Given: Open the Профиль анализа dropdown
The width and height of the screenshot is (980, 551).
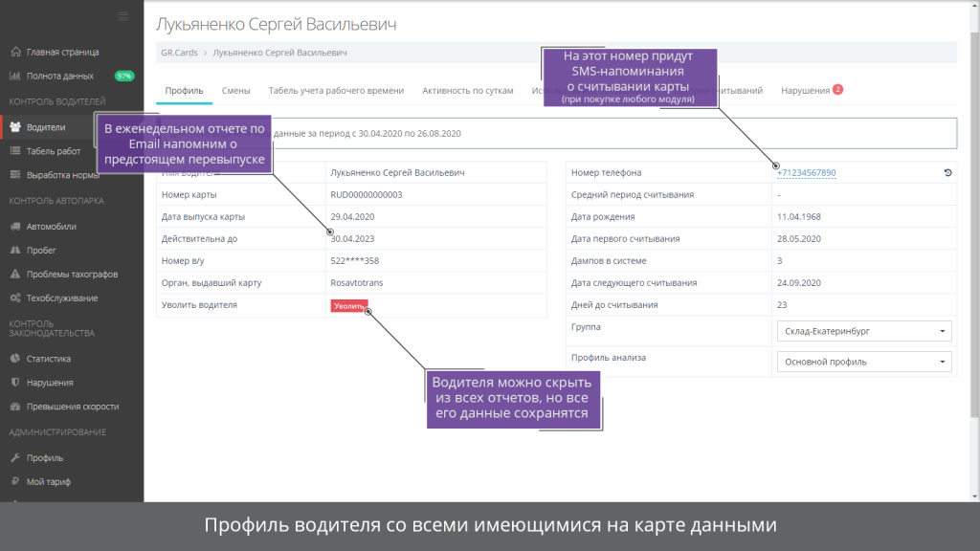Looking at the screenshot, I should point(862,362).
